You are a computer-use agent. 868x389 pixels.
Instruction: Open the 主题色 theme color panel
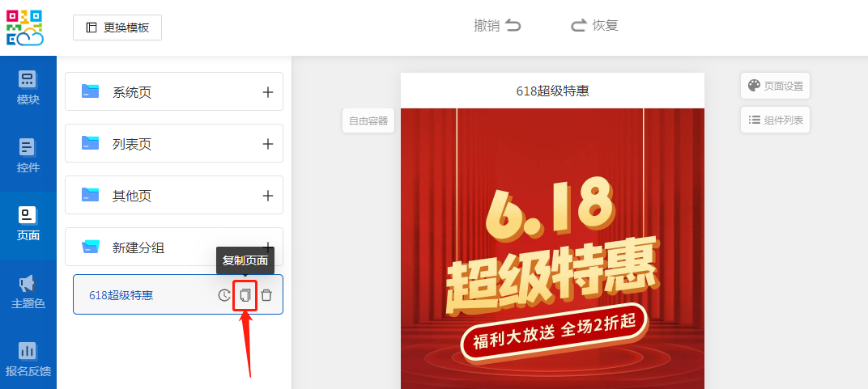28,293
